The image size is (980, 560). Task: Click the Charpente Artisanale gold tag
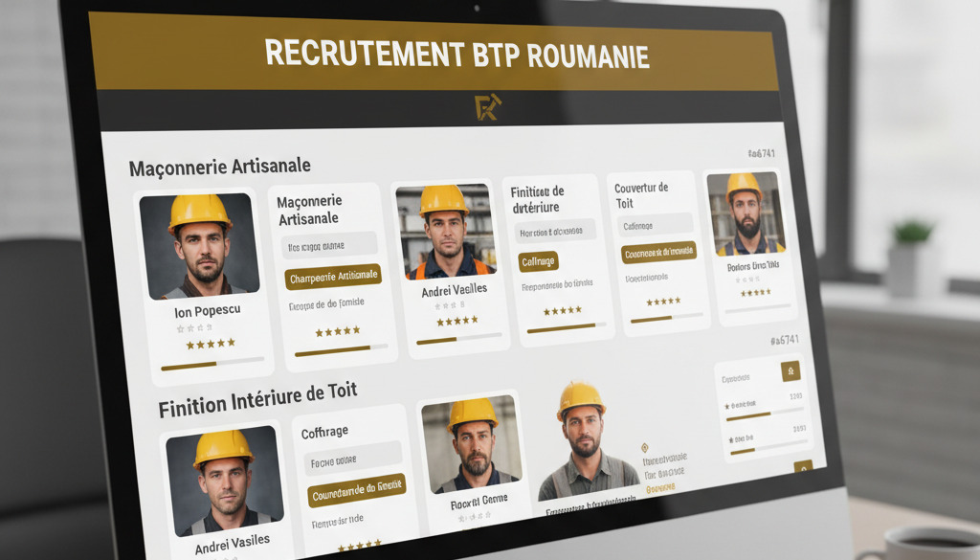tap(333, 277)
